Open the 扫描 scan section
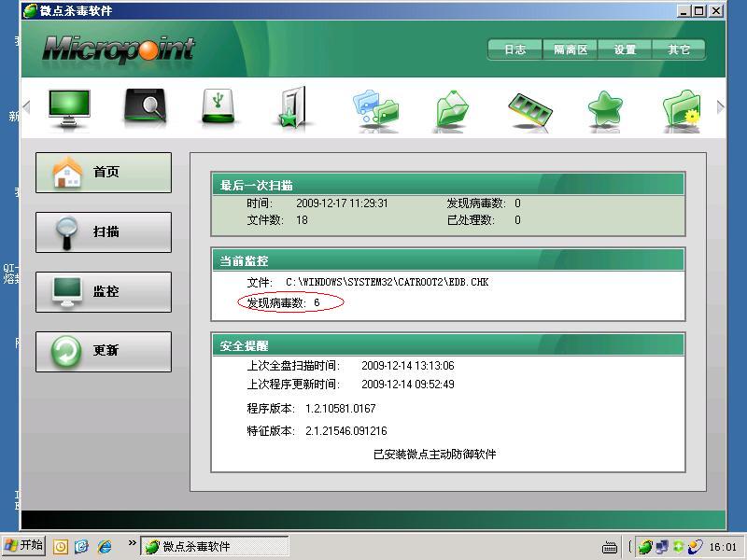Screen dimensions: 747x560 coord(104,232)
